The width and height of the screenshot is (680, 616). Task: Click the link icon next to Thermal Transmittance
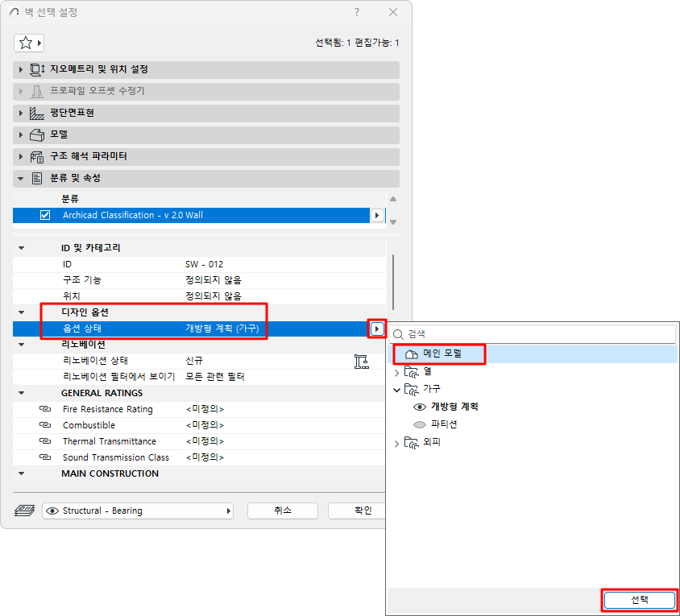[45, 441]
